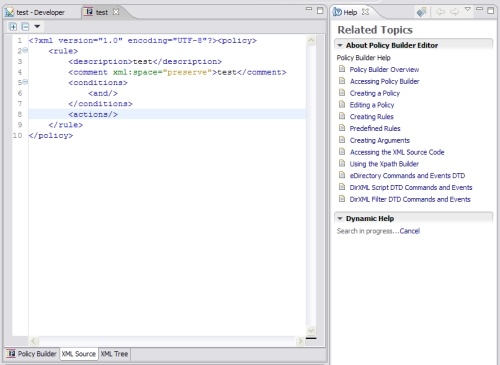Image resolution: width=500 pixels, height=365 pixels.
Task: Click the editor vertical scrollbar down arrow
Action: click(x=311, y=331)
